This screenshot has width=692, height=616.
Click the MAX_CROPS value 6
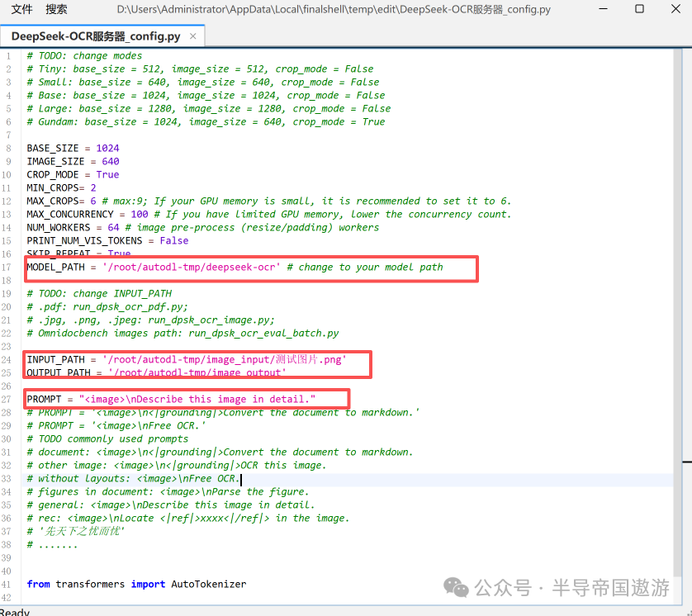[x=93, y=201]
